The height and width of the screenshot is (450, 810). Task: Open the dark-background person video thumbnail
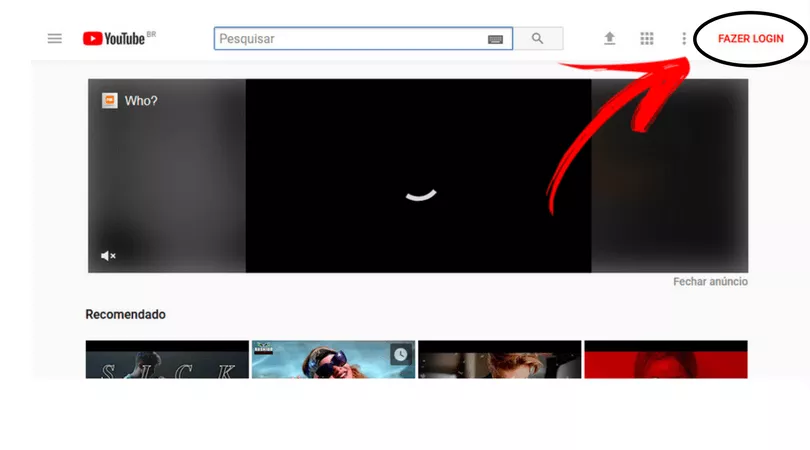tap(500, 360)
